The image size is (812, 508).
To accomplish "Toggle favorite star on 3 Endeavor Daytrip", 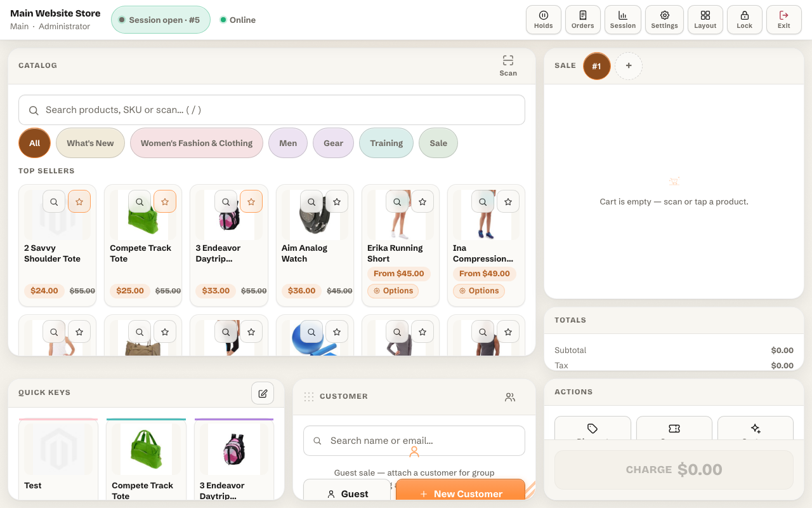I will click(x=251, y=201).
